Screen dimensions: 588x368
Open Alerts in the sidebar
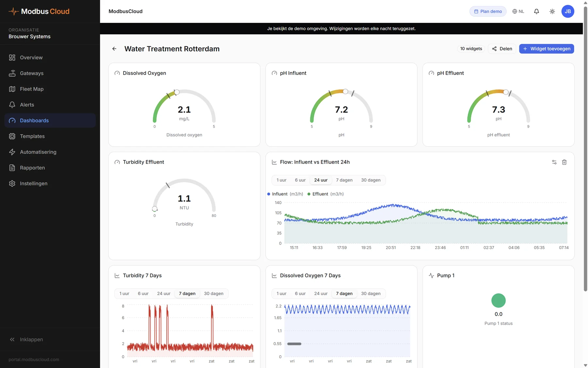point(50,105)
